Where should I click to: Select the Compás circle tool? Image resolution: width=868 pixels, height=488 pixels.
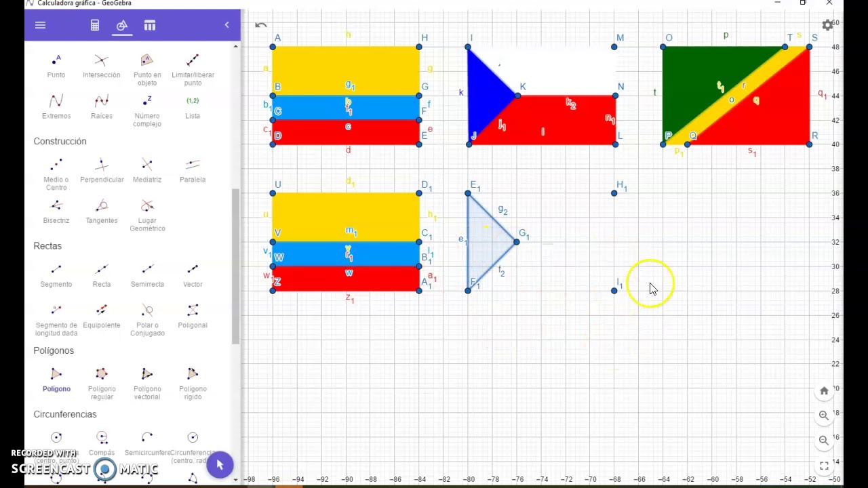(102, 443)
